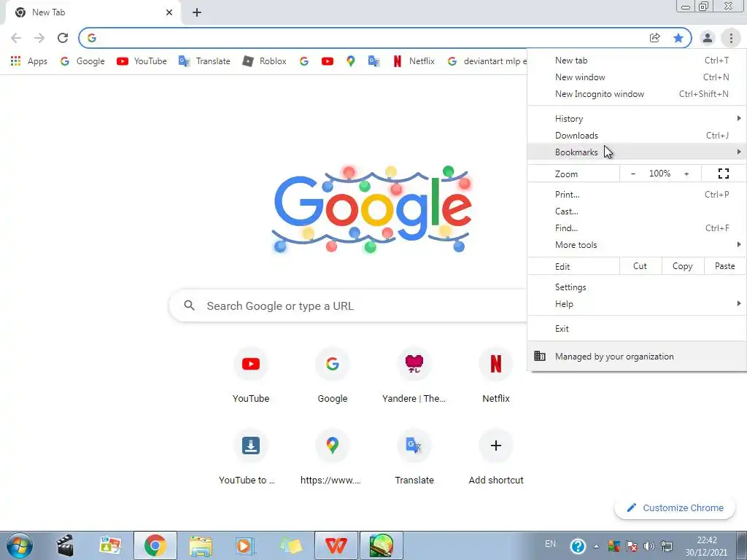
Task: Select New window menu item
Action: (x=637, y=77)
